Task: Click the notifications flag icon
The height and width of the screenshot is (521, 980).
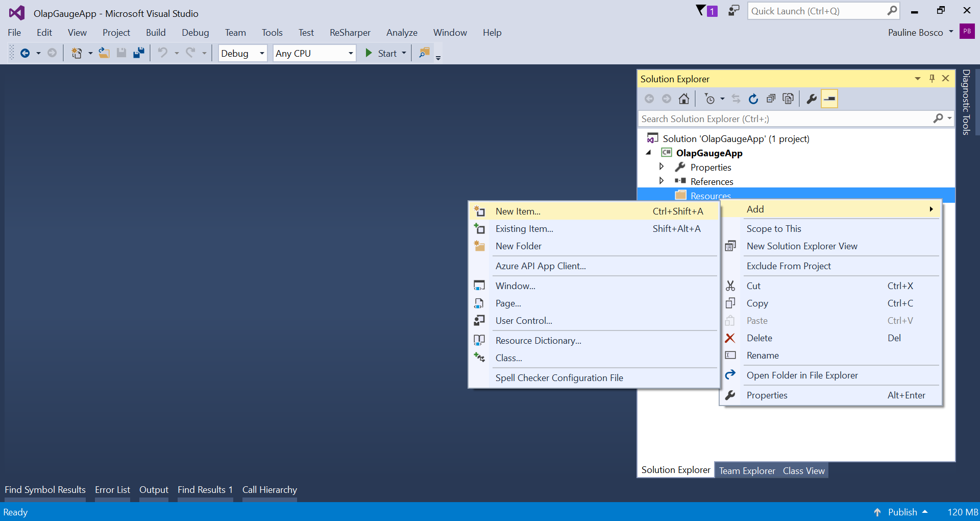Action: pyautogui.click(x=707, y=11)
